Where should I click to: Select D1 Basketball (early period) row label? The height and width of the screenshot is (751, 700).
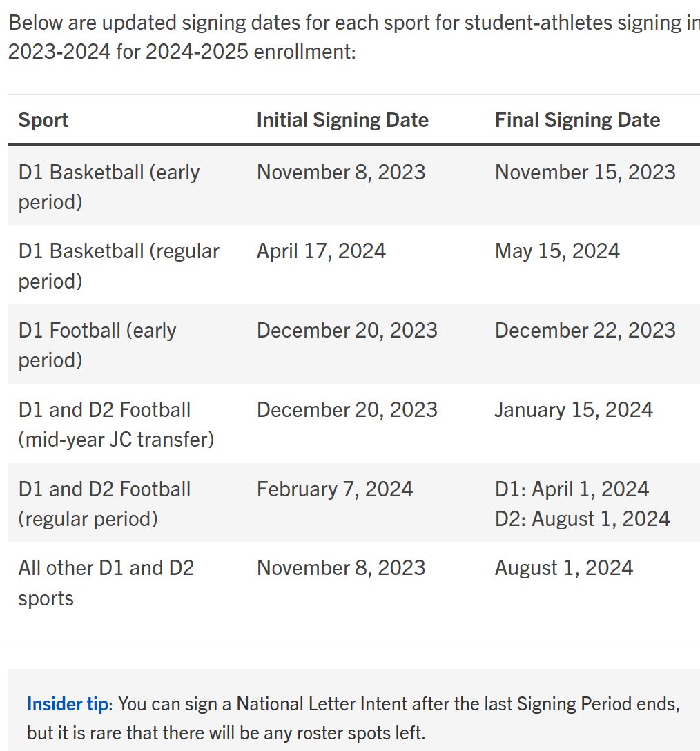click(109, 187)
